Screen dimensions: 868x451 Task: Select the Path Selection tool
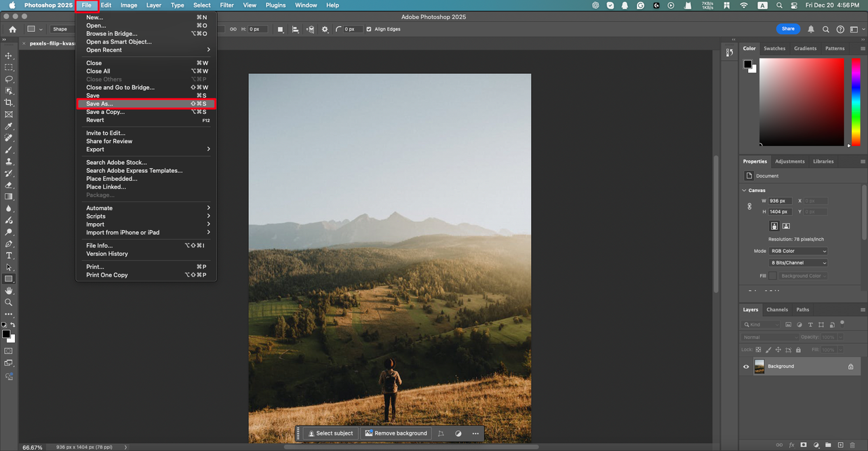pyautogui.click(x=9, y=267)
